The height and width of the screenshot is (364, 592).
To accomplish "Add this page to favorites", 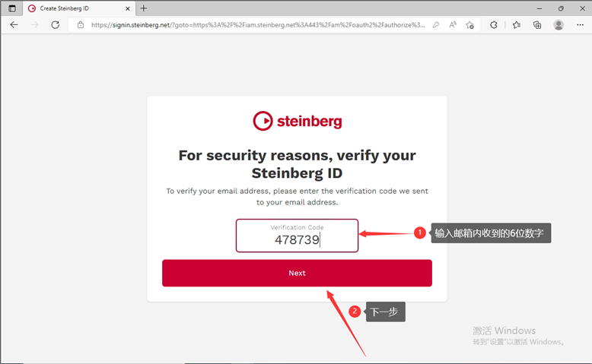I will point(470,24).
